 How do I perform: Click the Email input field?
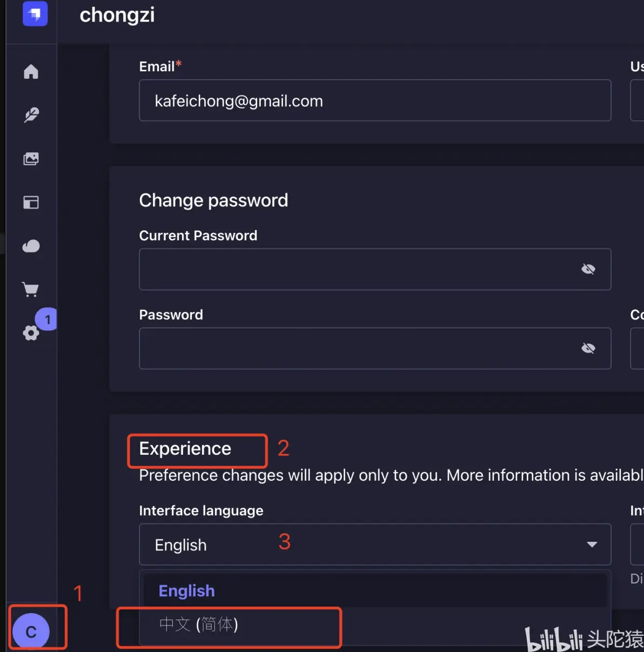[x=375, y=101]
